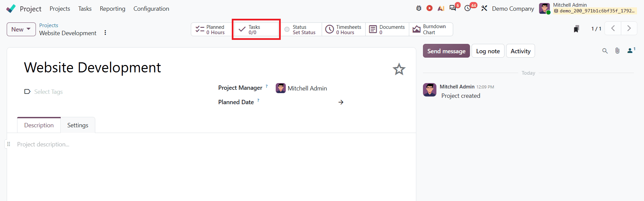The width and height of the screenshot is (644, 201).
Task: Search messages with magnifier icon
Action: [x=605, y=51]
